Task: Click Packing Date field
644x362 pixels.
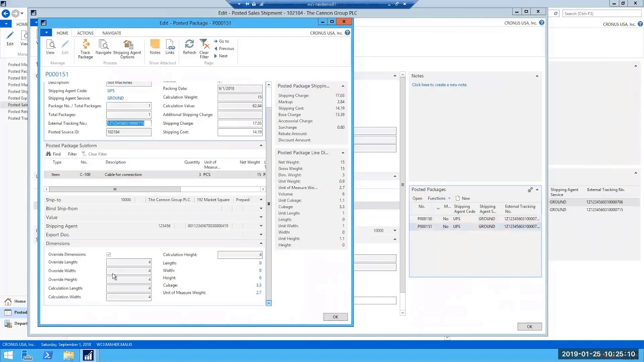Action: click(x=240, y=88)
